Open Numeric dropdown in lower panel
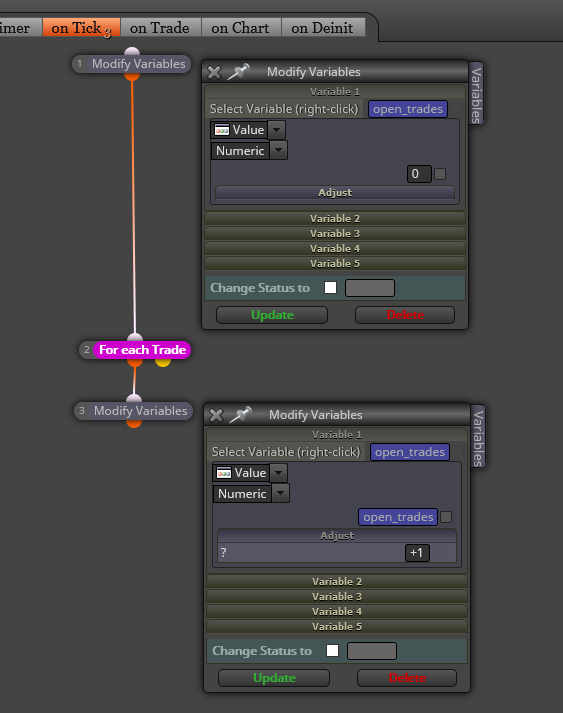563x713 pixels. 280,493
